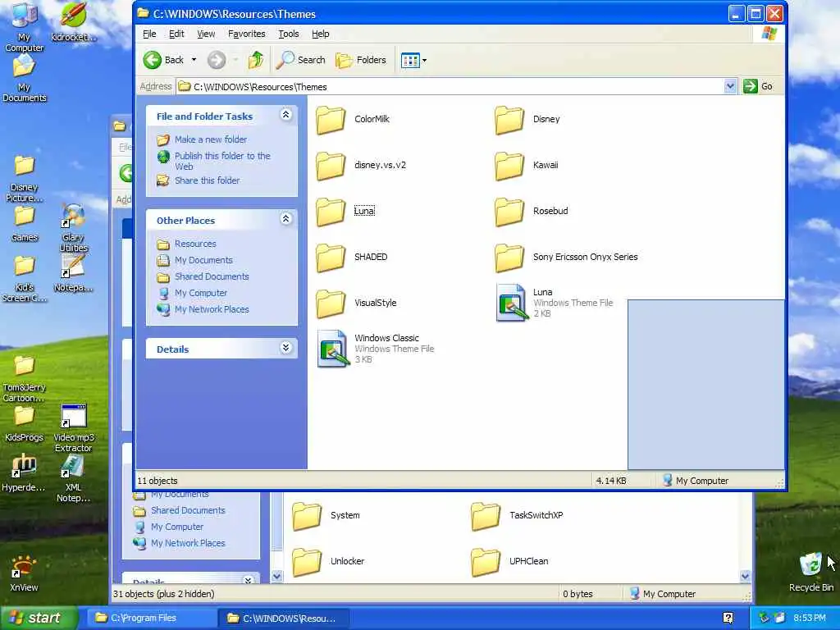Toggle the Folders tree pane

pyautogui.click(x=361, y=60)
